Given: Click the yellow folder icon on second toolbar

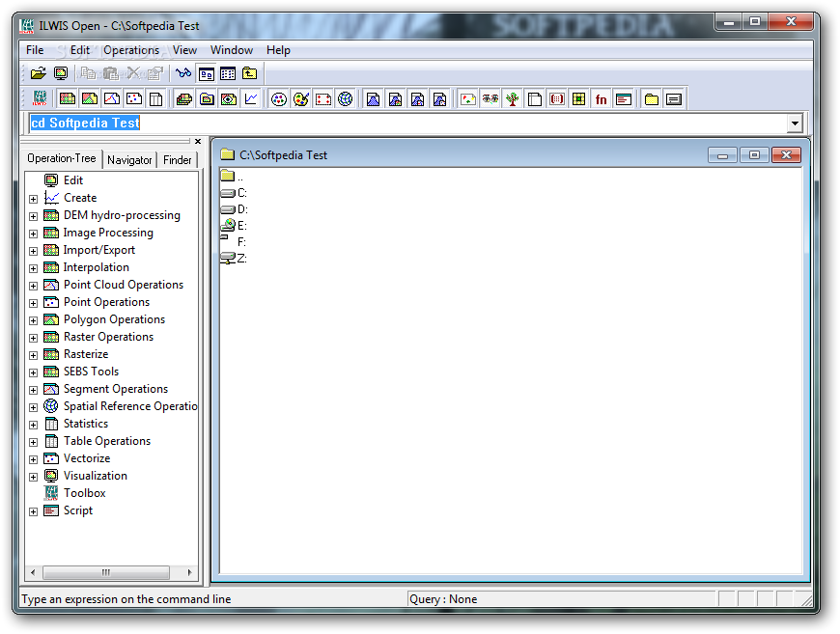Looking at the screenshot, I should [652, 98].
